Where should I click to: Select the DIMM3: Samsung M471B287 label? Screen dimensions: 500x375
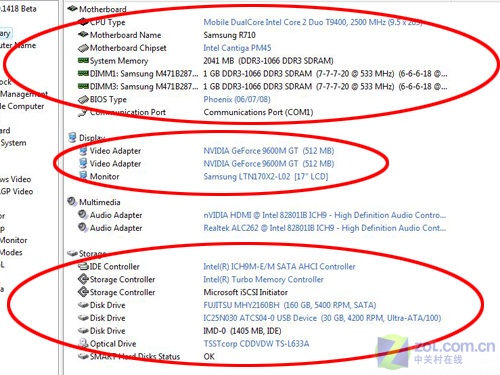tap(144, 86)
